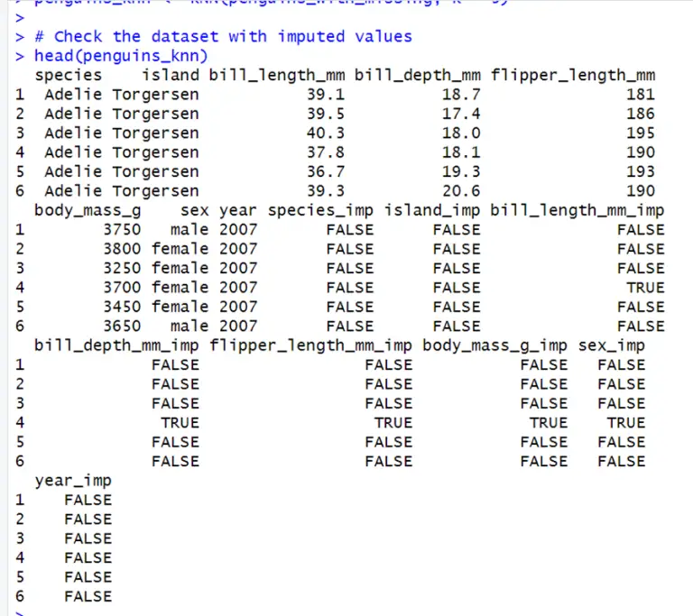Viewport: 693px width, 616px height.
Task: Select flipper length value 195
Action: [x=641, y=133]
